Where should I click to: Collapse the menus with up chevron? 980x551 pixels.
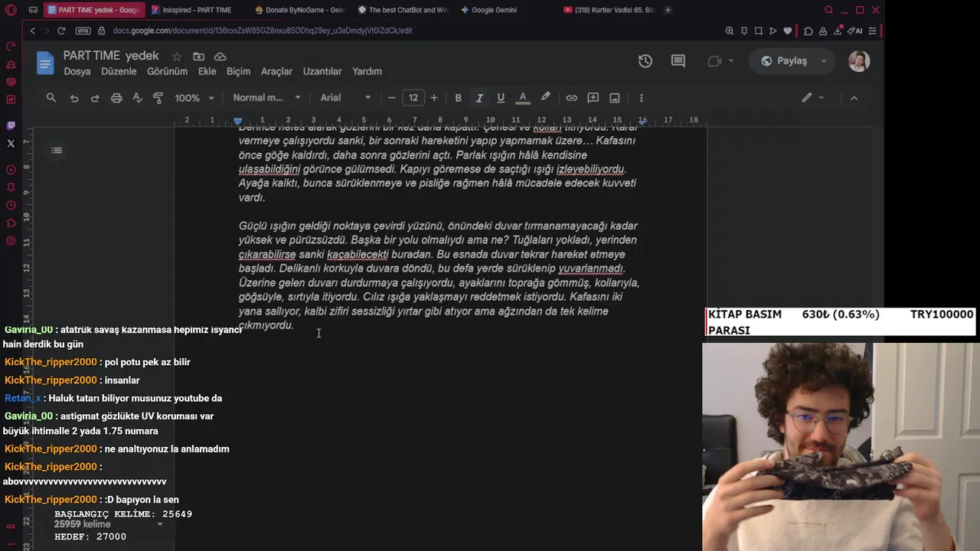click(854, 98)
